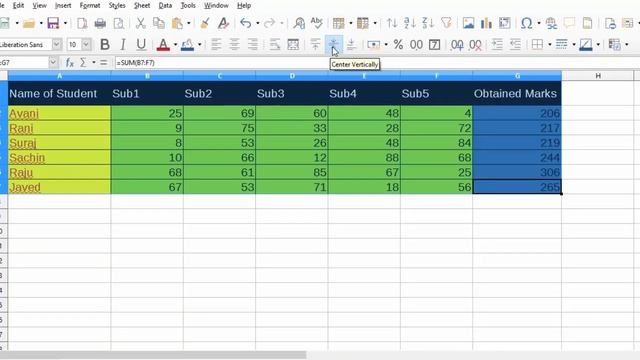Toggle Bold formatting
Image resolution: width=640 pixels, height=360 pixels.
[x=105, y=44]
